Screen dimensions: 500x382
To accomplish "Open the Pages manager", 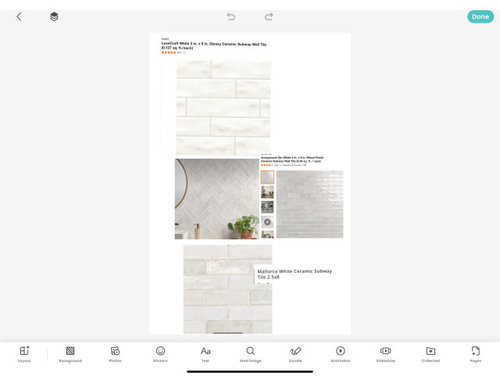I will [x=476, y=354].
